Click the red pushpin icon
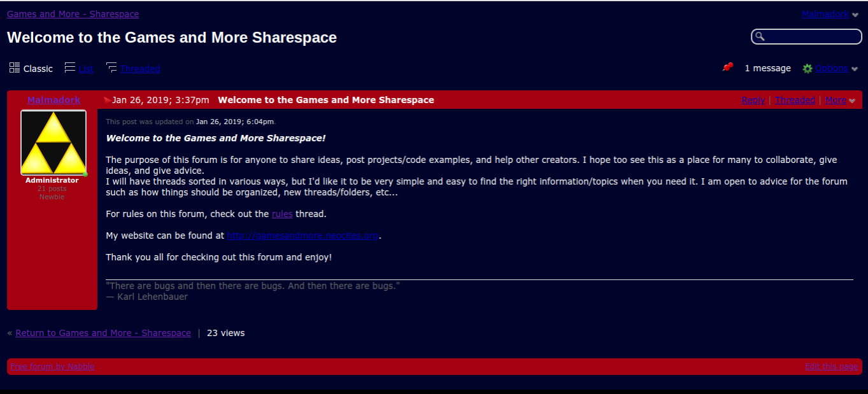 727,67
